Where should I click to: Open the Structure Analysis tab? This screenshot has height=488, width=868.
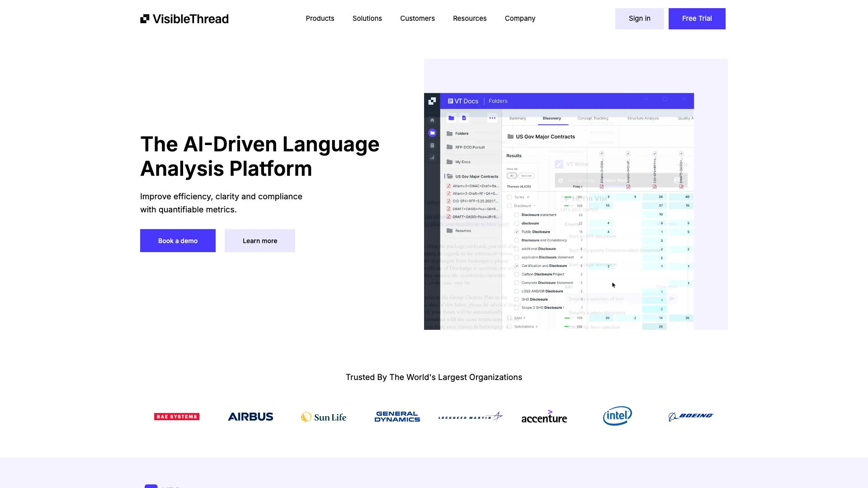click(643, 118)
